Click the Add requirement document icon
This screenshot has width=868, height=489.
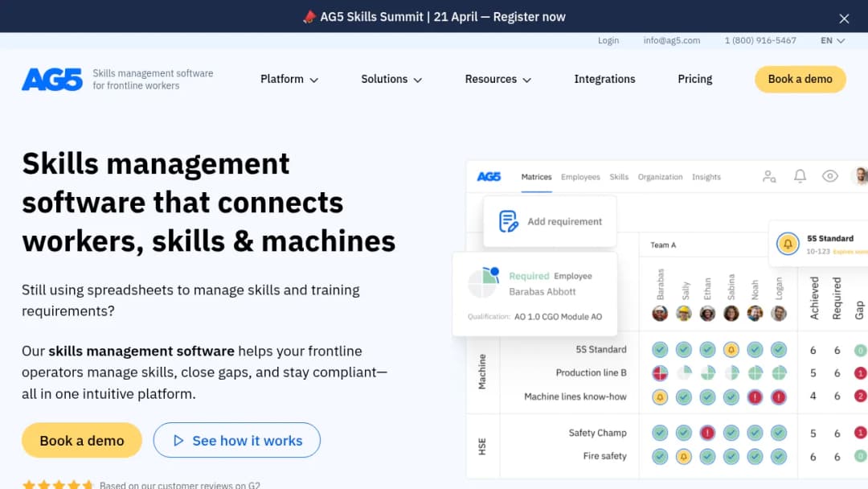click(508, 221)
